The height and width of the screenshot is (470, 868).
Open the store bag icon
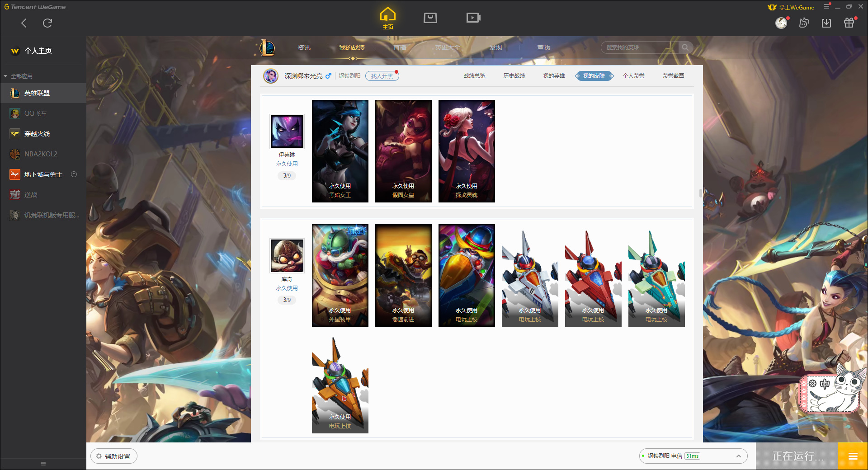coord(430,18)
